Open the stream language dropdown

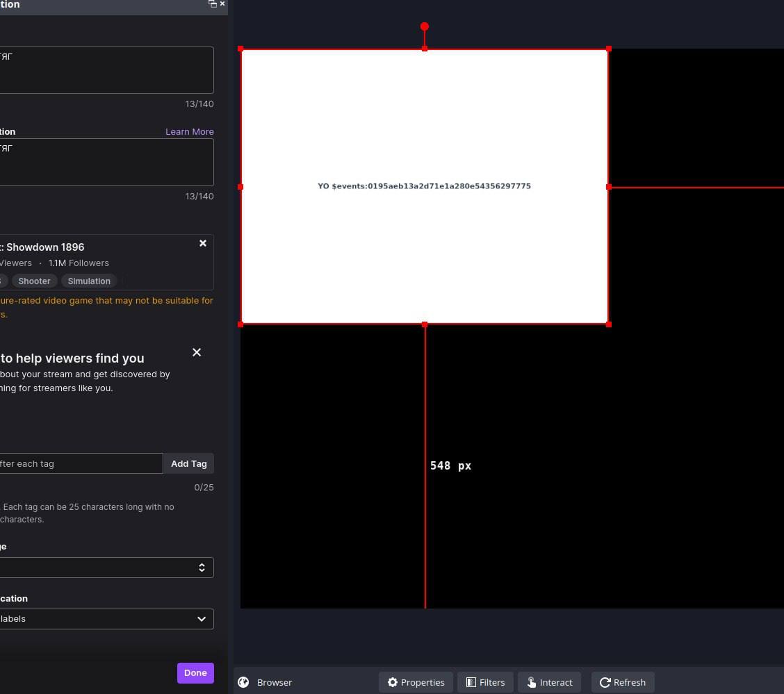click(x=106, y=568)
